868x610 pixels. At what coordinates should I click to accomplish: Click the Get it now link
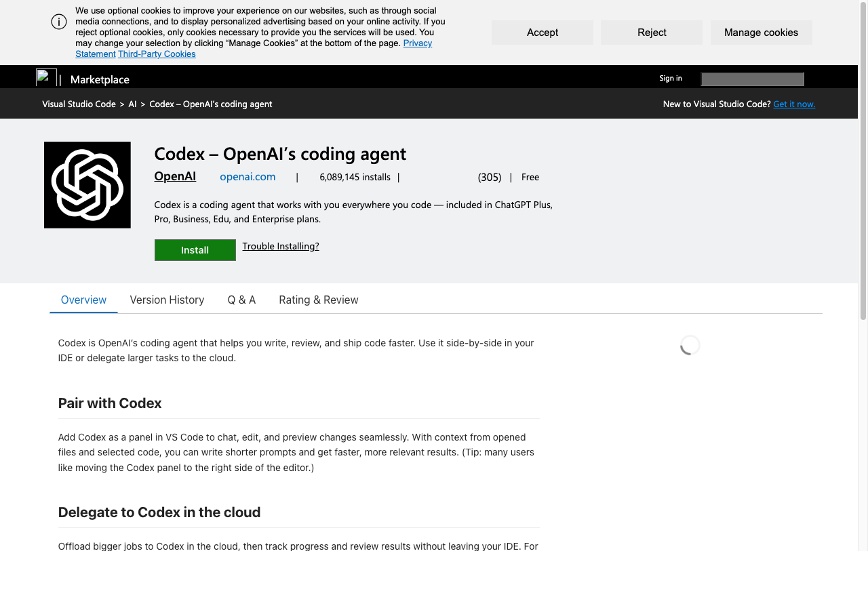pyautogui.click(x=794, y=104)
